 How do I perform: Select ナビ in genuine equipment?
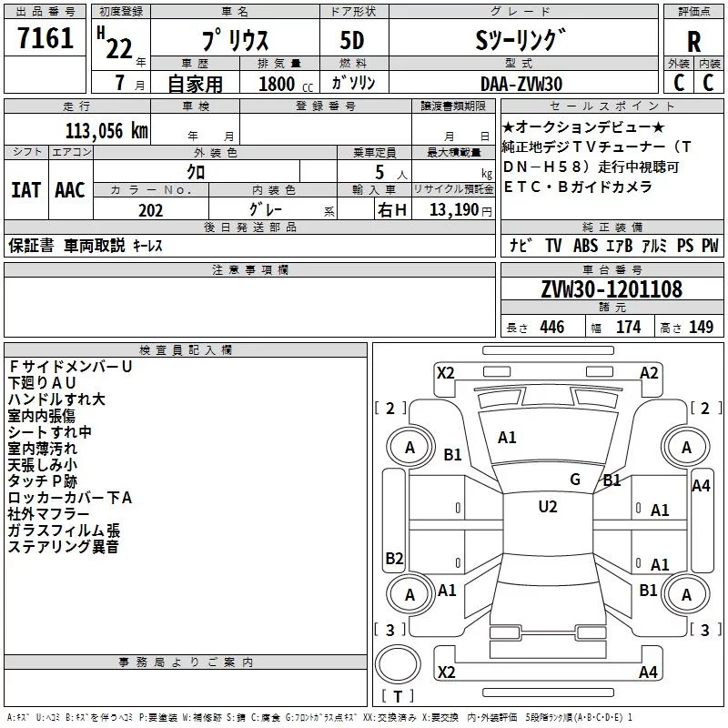point(521,245)
